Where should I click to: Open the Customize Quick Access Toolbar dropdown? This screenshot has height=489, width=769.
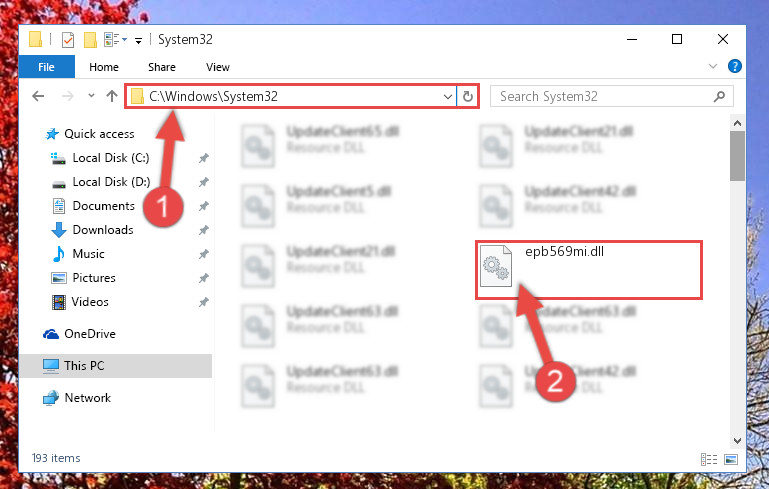pos(139,41)
